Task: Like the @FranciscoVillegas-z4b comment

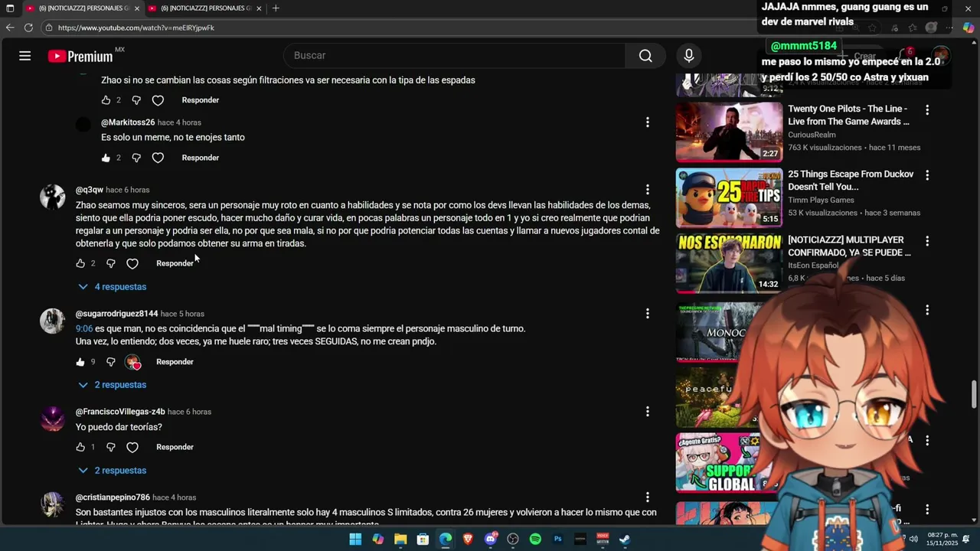Action: [80, 447]
